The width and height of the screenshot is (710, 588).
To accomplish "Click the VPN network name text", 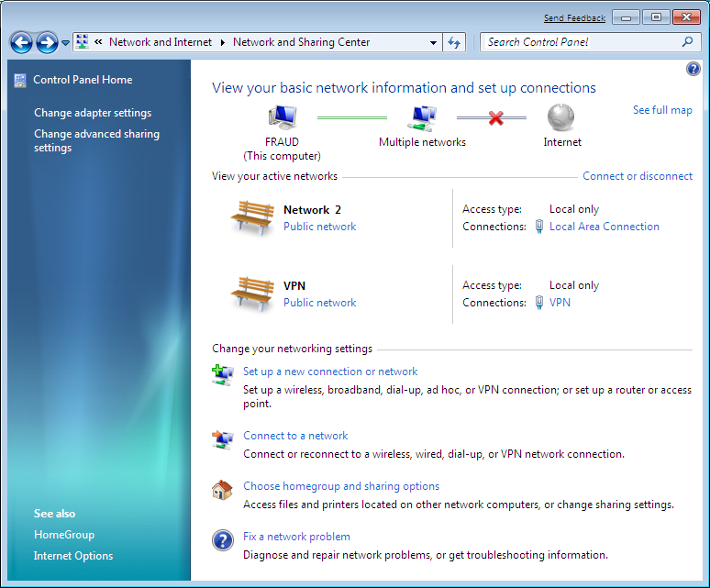I will pos(294,285).
